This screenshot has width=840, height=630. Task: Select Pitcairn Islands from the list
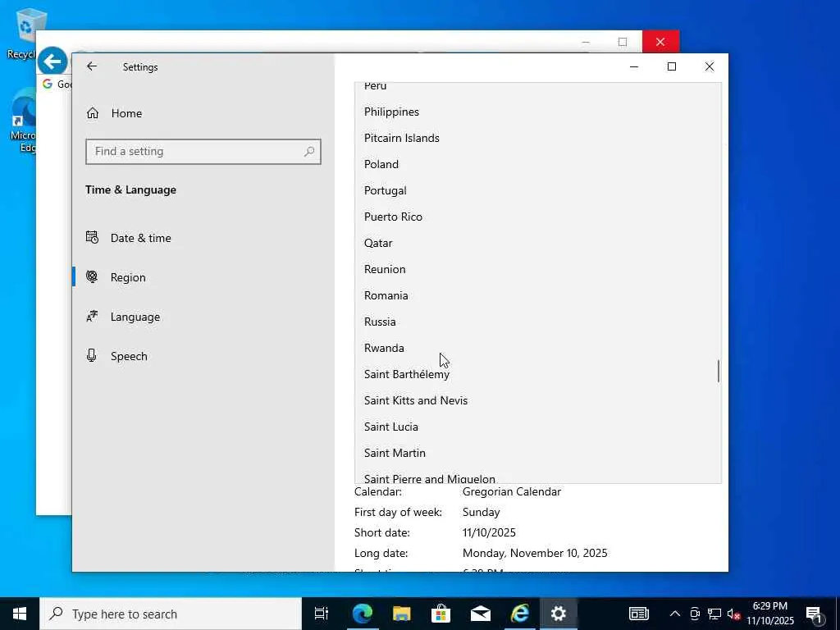[538, 138]
